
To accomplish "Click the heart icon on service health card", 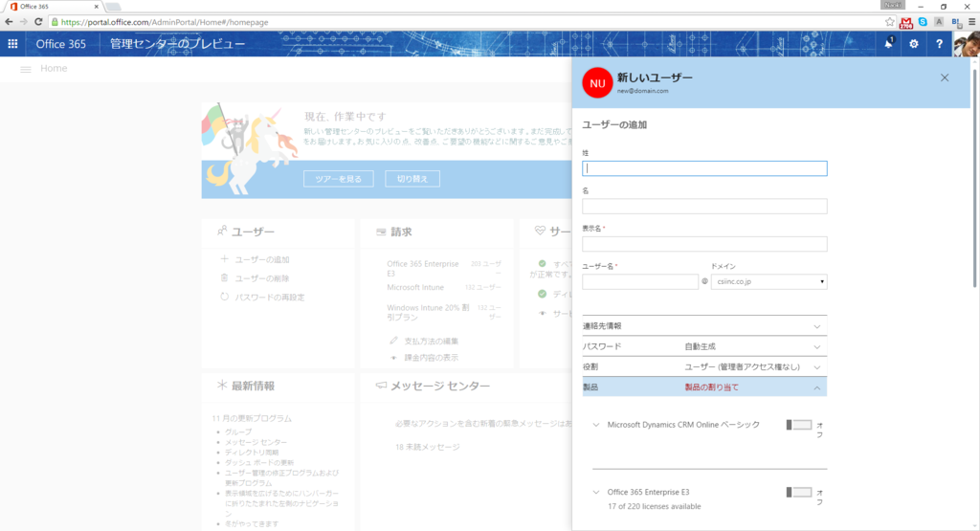I will [x=540, y=232].
